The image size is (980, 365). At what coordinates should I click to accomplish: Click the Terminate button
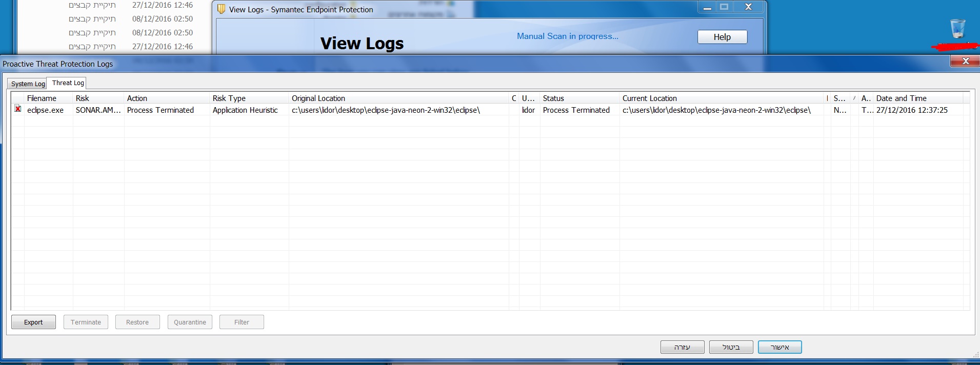[x=86, y=322]
